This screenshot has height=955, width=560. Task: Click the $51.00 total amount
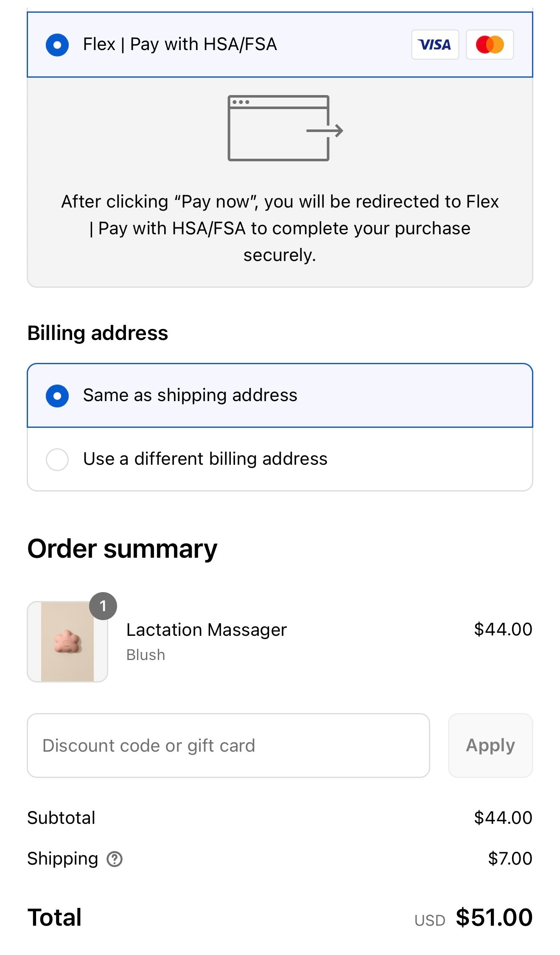pos(494,917)
